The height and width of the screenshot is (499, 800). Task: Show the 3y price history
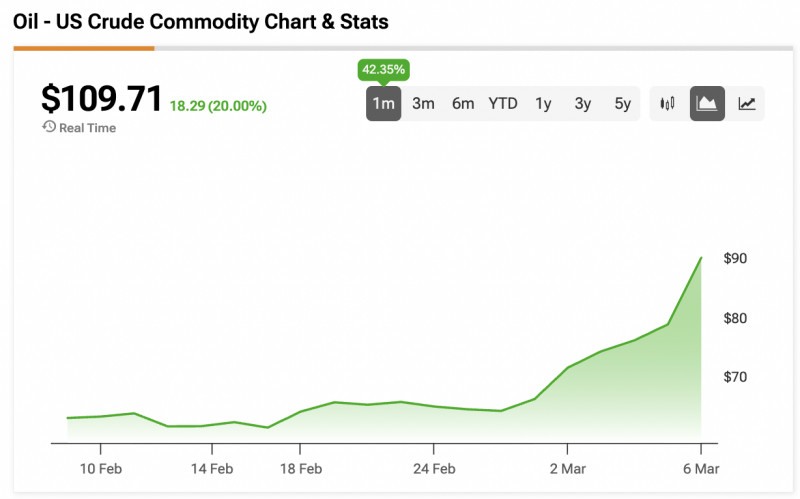pyautogui.click(x=583, y=103)
